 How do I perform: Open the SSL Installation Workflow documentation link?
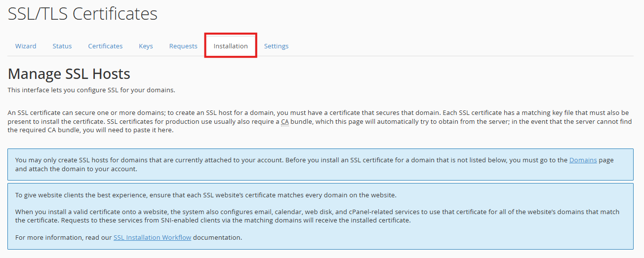click(x=152, y=237)
